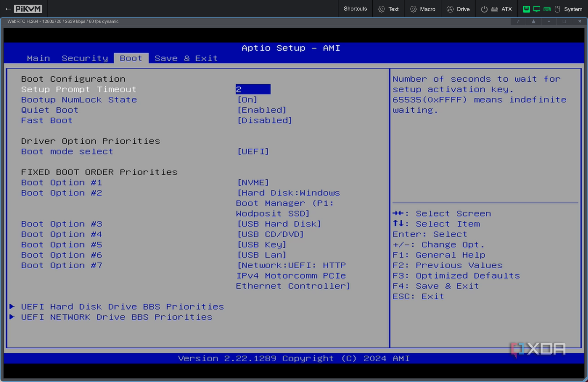Click the gear icon next to Macro
588x382 pixels.
click(x=414, y=9)
